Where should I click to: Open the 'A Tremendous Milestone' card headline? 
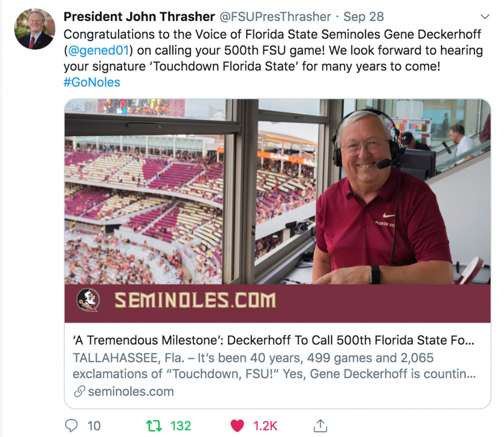273,340
